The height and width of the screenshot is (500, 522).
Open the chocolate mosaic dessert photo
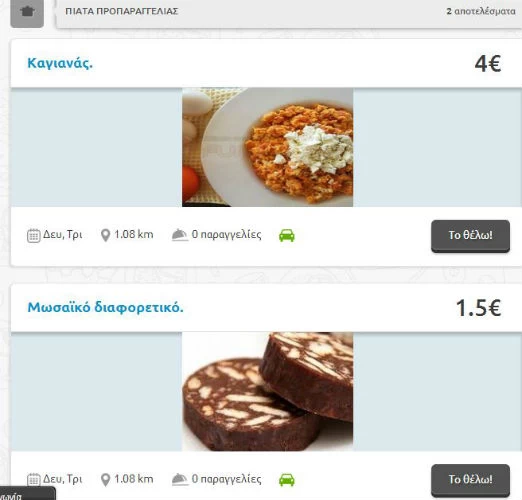pos(267,391)
